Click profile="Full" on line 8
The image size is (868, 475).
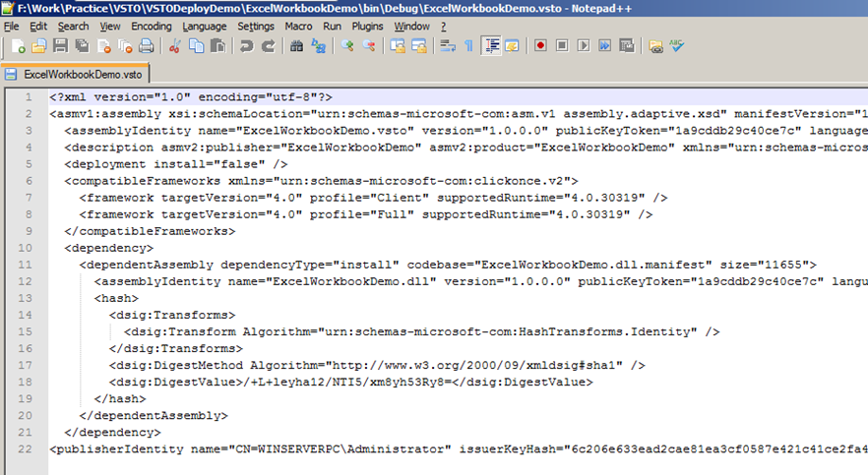click(x=361, y=214)
